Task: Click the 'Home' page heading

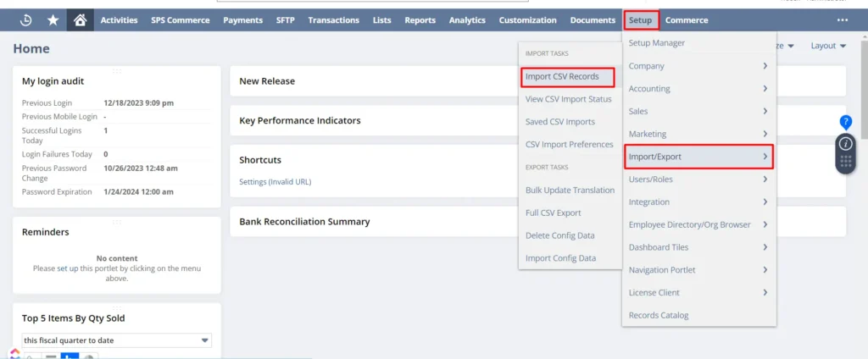Action: point(31,48)
